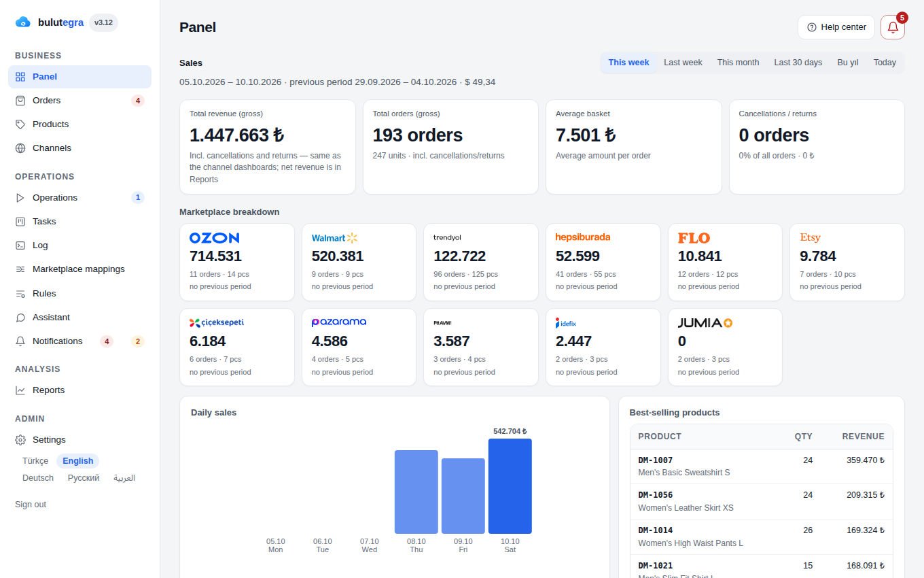
Task: Click the REVENUE column header
Action: click(863, 437)
